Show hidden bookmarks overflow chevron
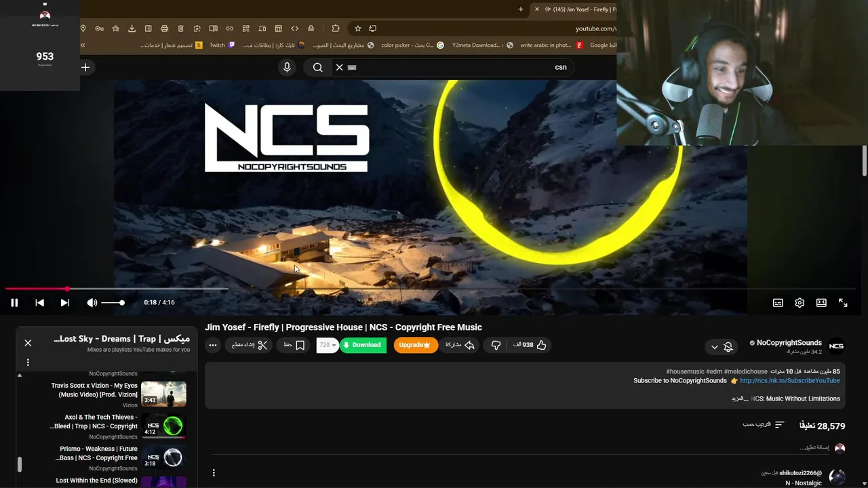The image size is (868, 488). (83, 45)
